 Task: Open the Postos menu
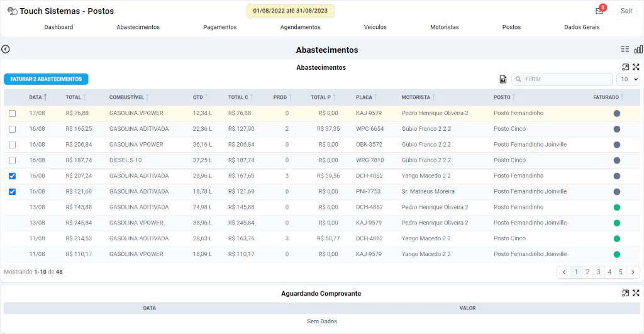[511, 27]
